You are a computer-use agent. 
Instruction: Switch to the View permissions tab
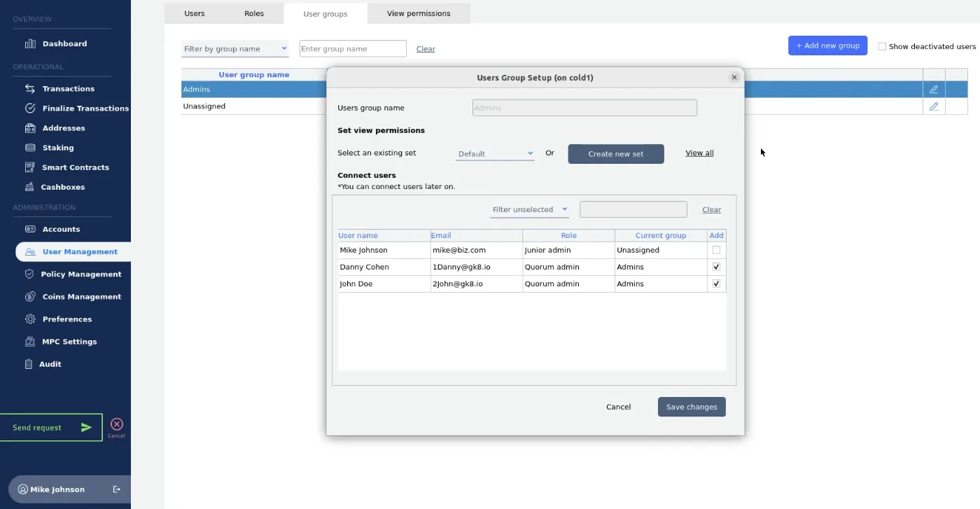(x=419, y=13)
